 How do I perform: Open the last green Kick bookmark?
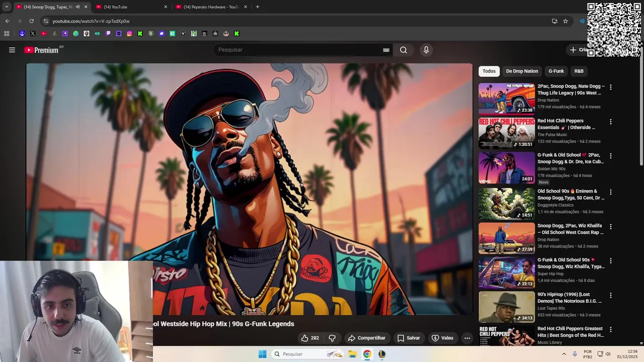tap(236, 34)
